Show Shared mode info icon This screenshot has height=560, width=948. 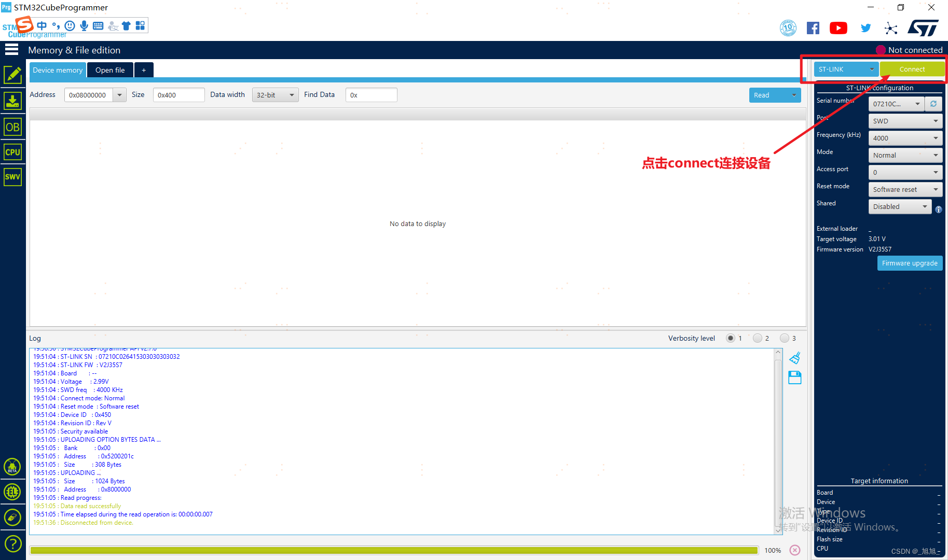point(939,209)
